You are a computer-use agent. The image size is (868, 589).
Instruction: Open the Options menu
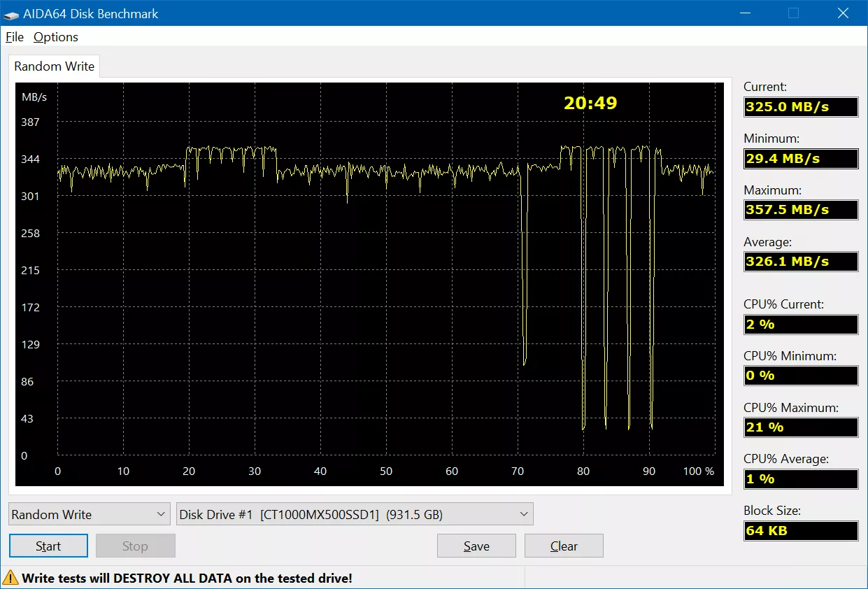[56, 37]
